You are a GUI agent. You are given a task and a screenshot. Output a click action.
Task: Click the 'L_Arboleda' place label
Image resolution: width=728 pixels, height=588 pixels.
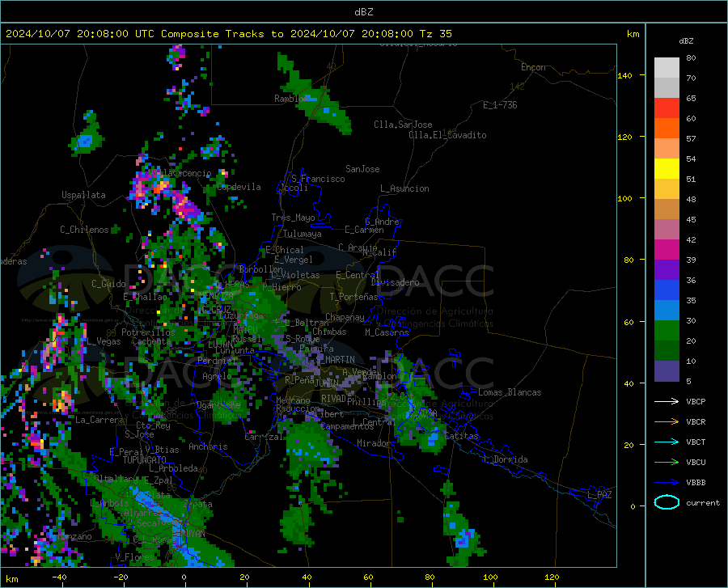(x=173, y=468)
